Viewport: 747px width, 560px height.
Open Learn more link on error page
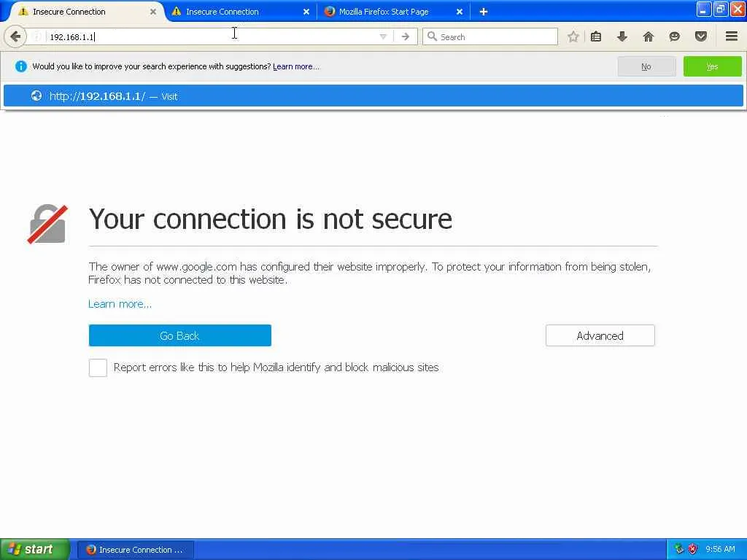pyautogui.click(x=120, y=304)
